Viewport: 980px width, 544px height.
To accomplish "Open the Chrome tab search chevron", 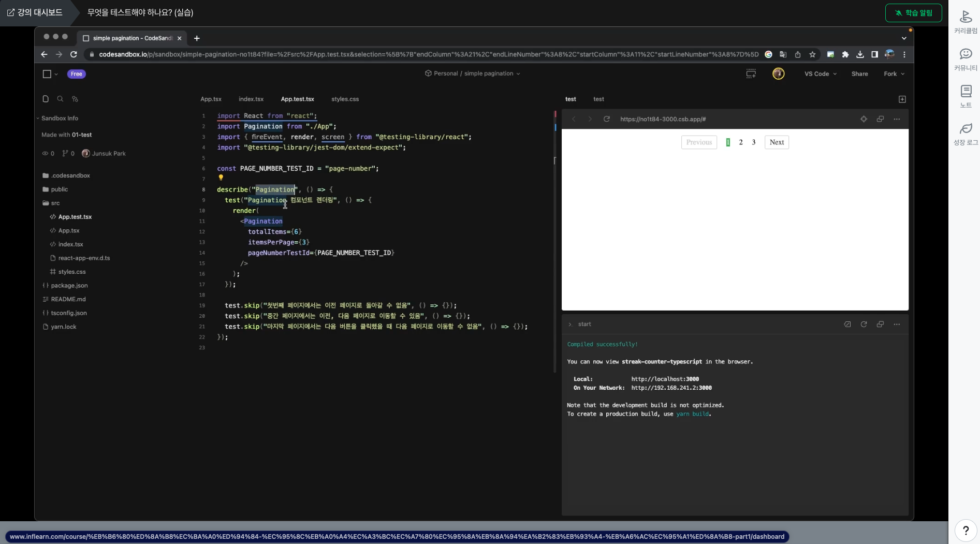I will click(x=904, y=38).
